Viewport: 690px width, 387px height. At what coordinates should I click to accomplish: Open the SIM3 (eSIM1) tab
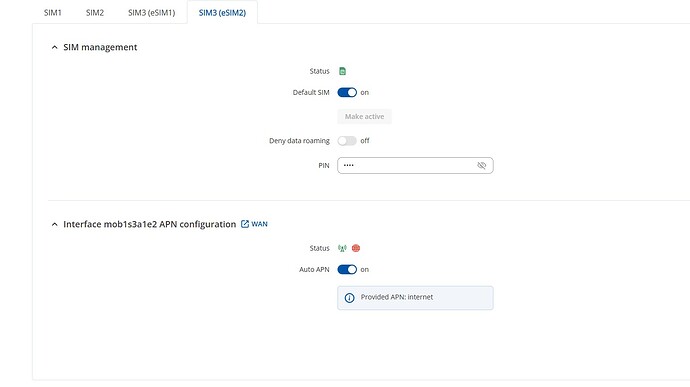(151, 13)
